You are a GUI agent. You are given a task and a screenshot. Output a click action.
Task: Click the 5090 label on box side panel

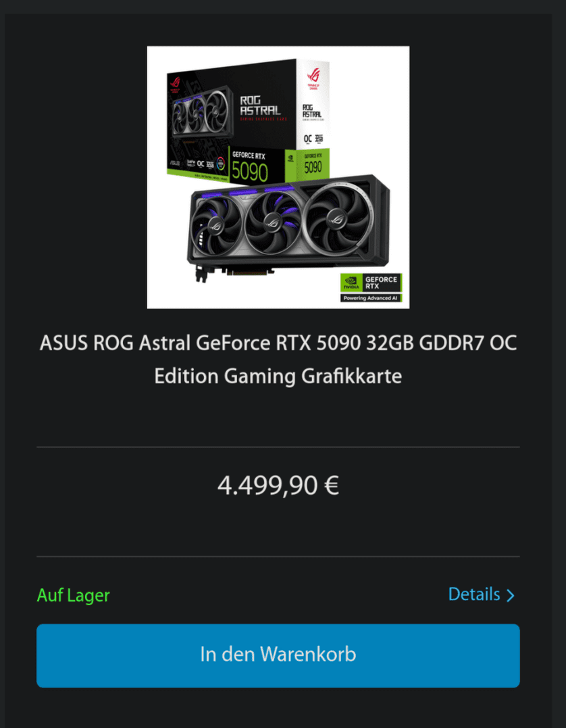pos(313,167)
